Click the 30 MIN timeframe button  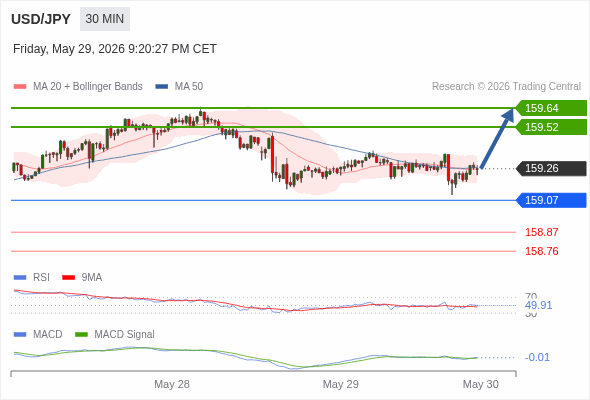click(x=105, y=19)
